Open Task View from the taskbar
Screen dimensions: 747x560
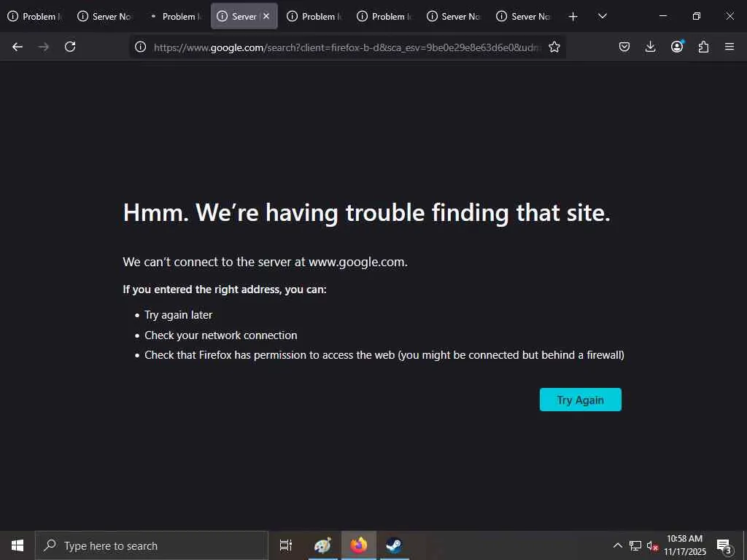[286, 545]
